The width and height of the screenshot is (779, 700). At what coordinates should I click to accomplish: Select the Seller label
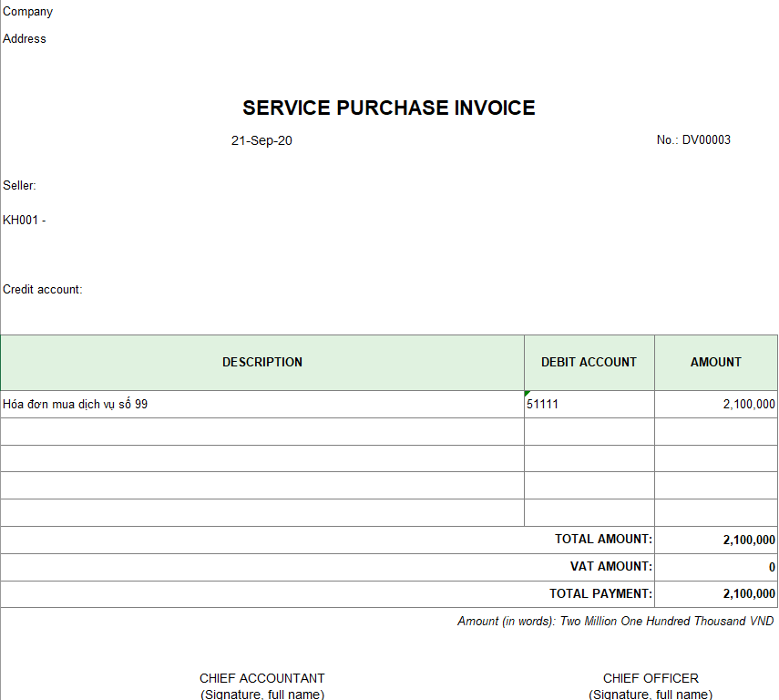[x=19, y=185]
